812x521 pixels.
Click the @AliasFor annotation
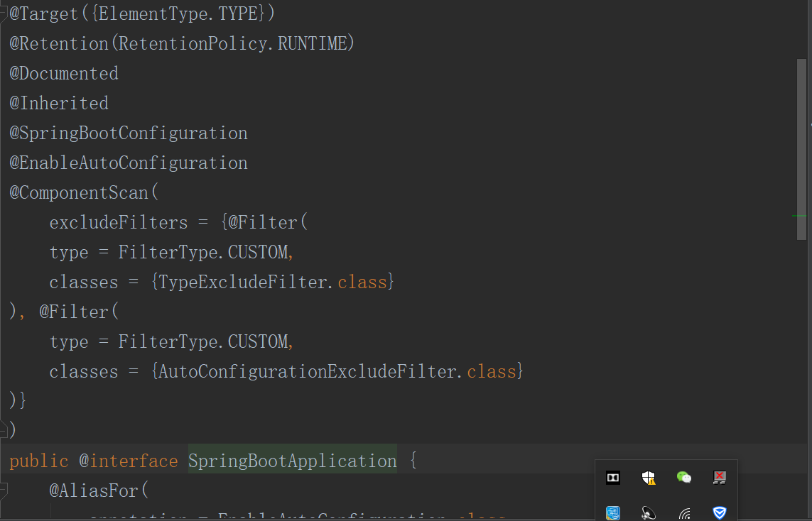pos(94,490)
